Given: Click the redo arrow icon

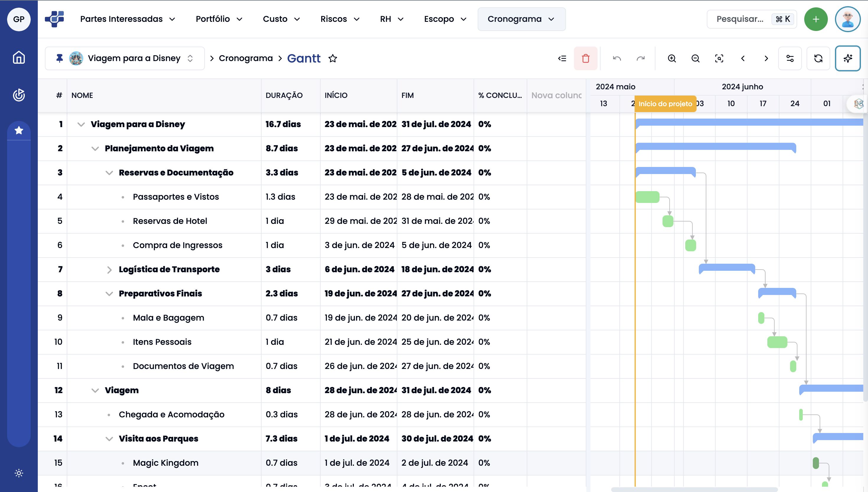Looking at the screenshot, I should point(640,58).
